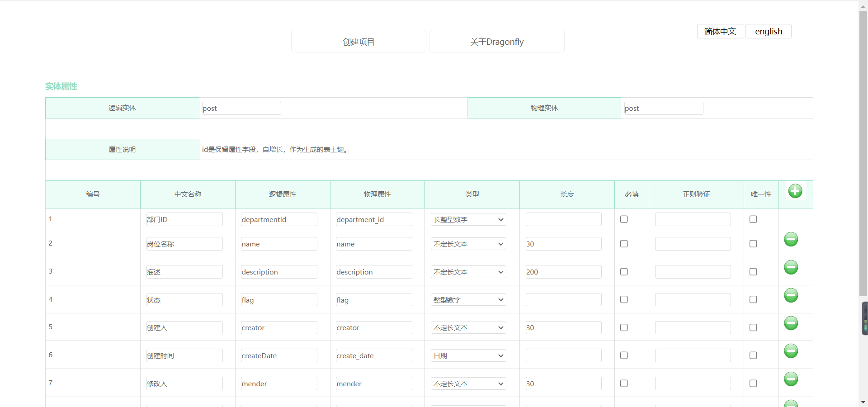Click the 物理实体 input containing post
Image resolution: width=868 pixels, height=407 pixels.
(x=664, y=108)
